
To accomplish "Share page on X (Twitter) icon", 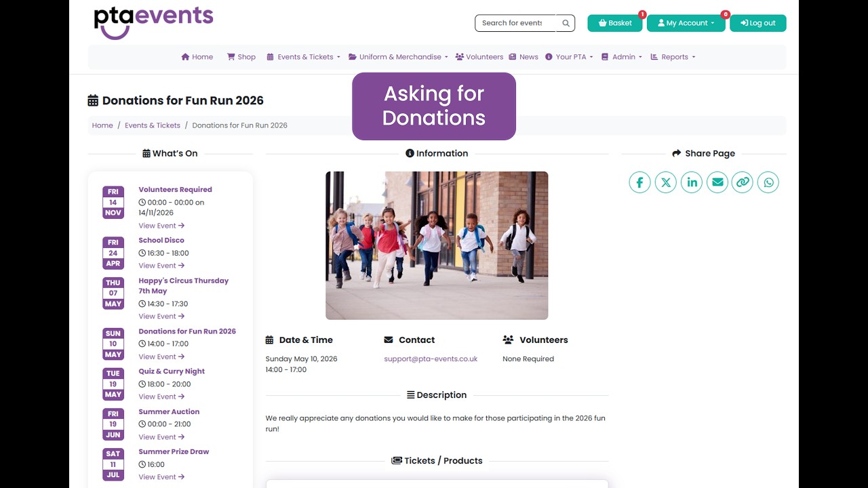I will click(x=665, y=182).
